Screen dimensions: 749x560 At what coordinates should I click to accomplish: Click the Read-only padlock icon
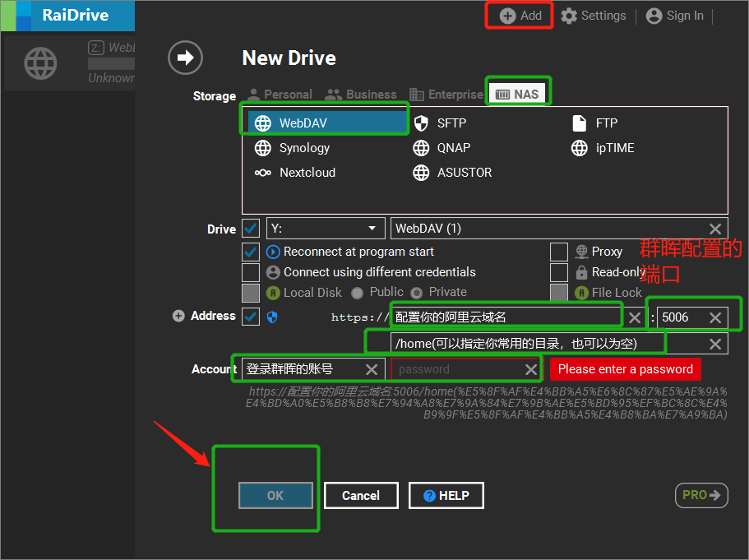coord(581,272)
